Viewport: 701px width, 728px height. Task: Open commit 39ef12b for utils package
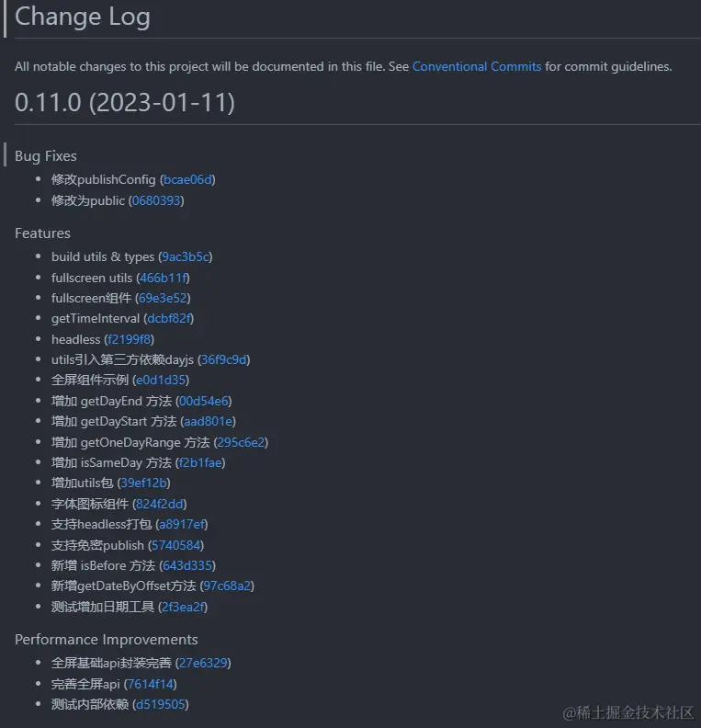click(x=144, y=483)
